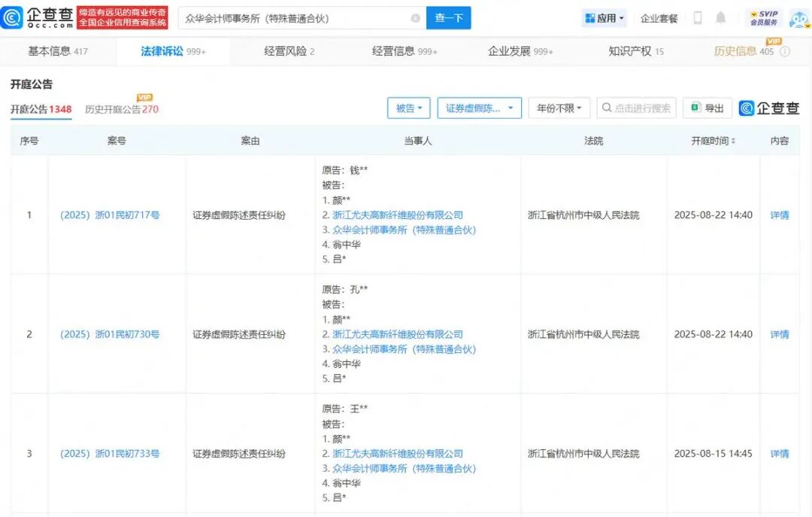Open the 年份不限 year filter

click(x=559, y=108)
